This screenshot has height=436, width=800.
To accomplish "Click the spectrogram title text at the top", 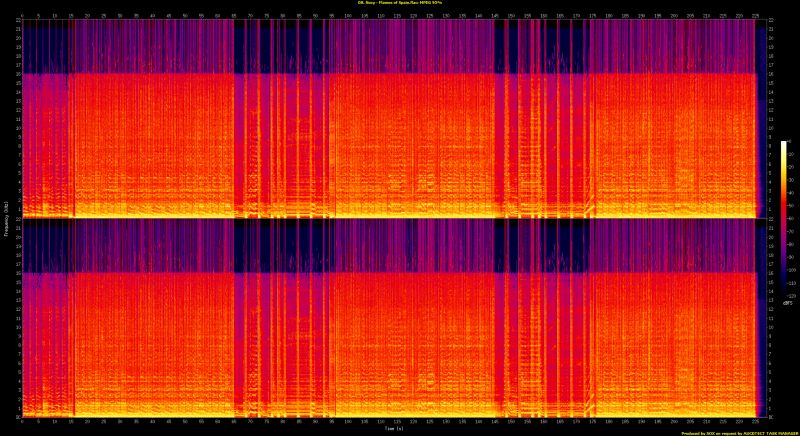I will [399, 3].
